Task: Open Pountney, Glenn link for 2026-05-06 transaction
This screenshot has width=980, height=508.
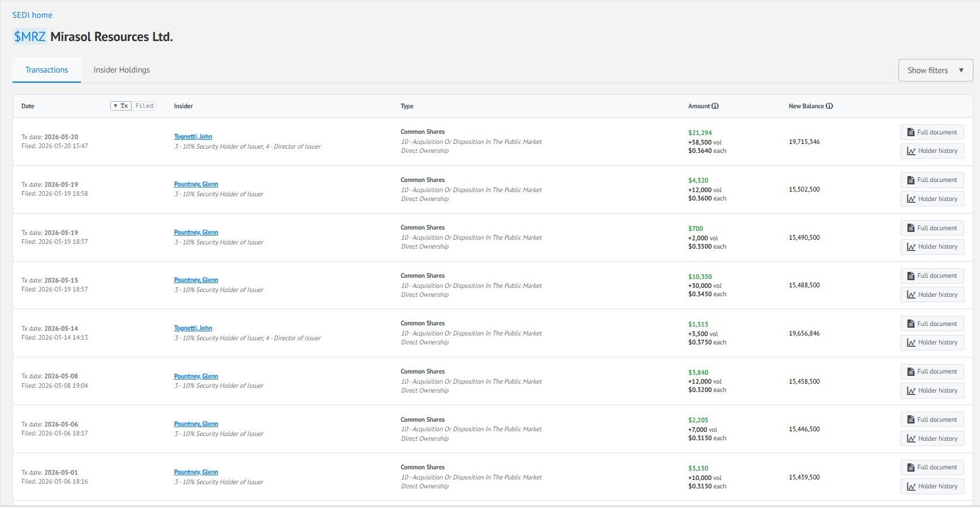Action: (x=196, y=424)
